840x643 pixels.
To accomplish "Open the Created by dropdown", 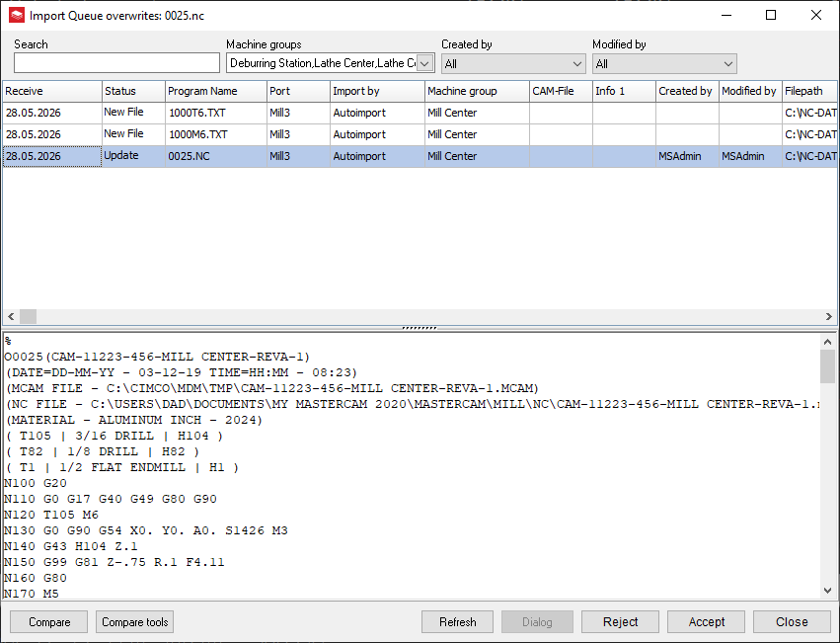I will (513, 64).
